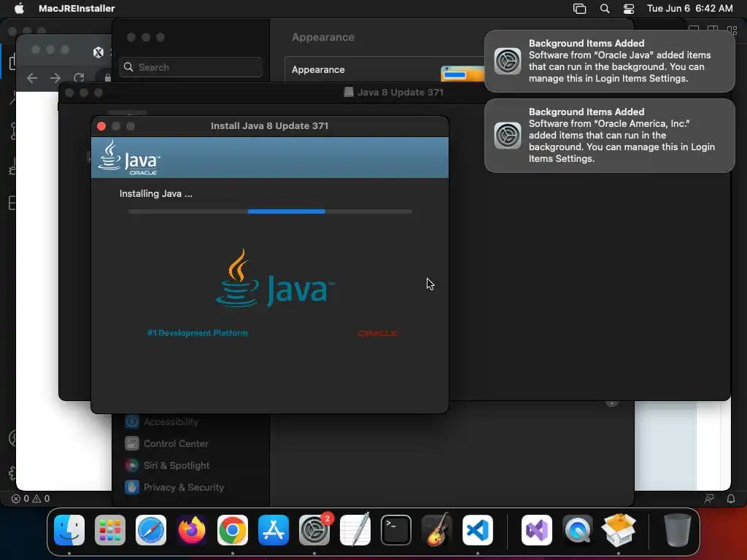The height and width of the screenshot is (560, 747).
Task: Open the Apple menu
Action: click(x=19, y=8)
